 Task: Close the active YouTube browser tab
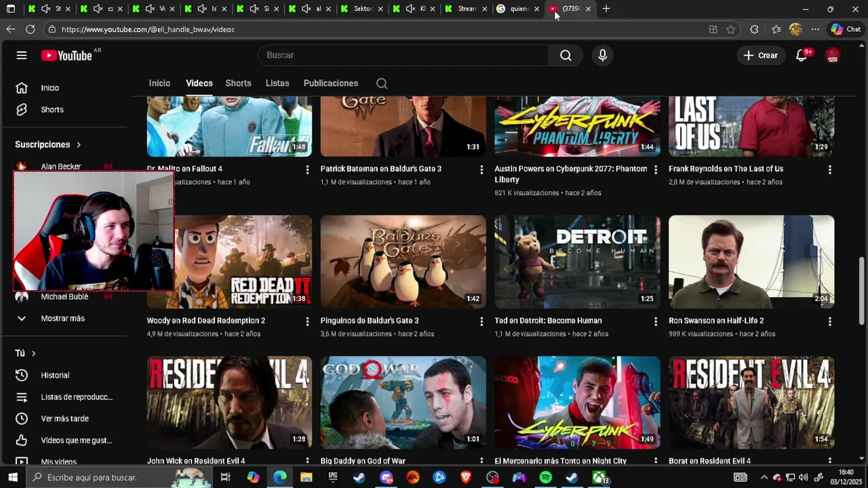point(588,9)
